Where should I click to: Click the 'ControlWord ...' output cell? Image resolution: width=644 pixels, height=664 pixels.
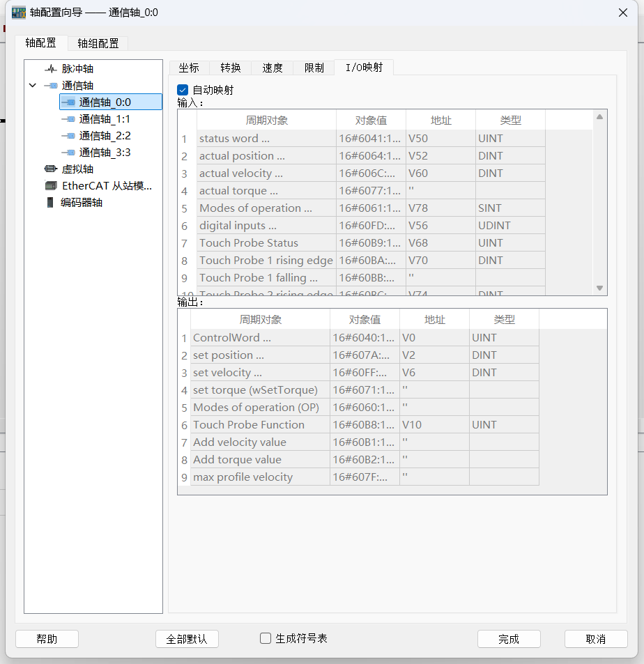click(x=260, y=337)
